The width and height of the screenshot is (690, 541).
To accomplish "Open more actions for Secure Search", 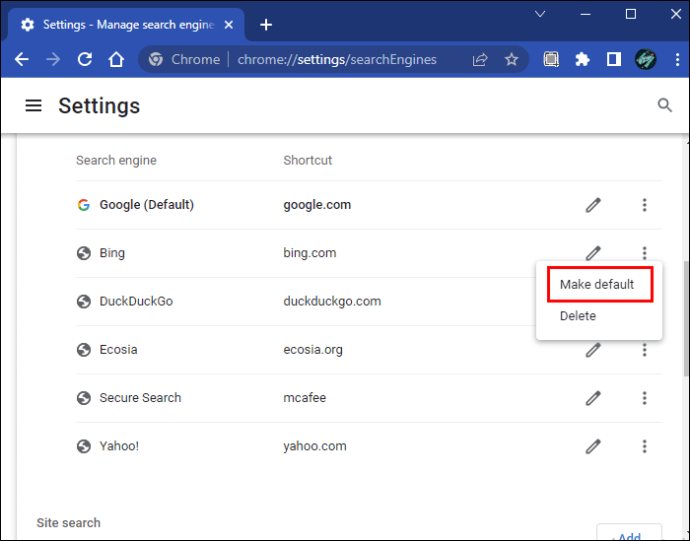I will pos(644,398).
